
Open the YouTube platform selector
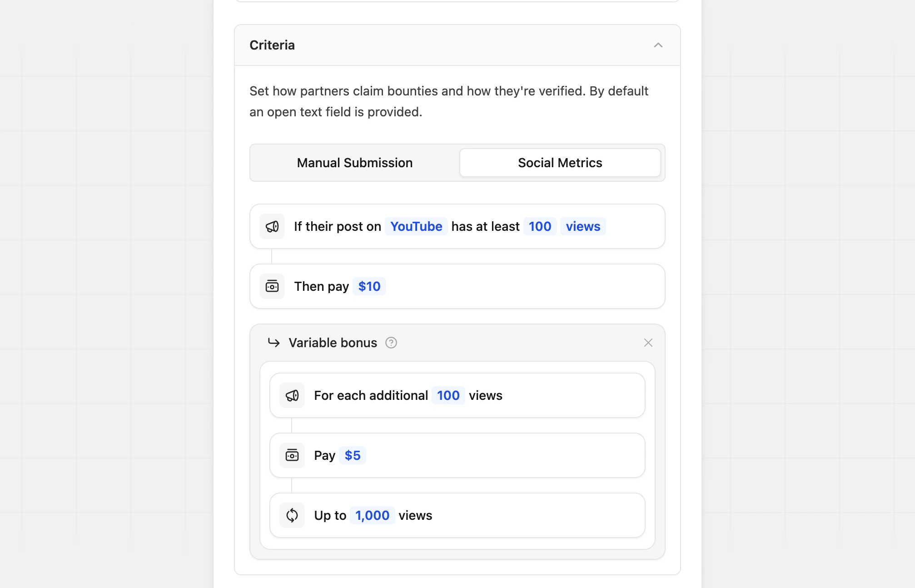[416, 226]
